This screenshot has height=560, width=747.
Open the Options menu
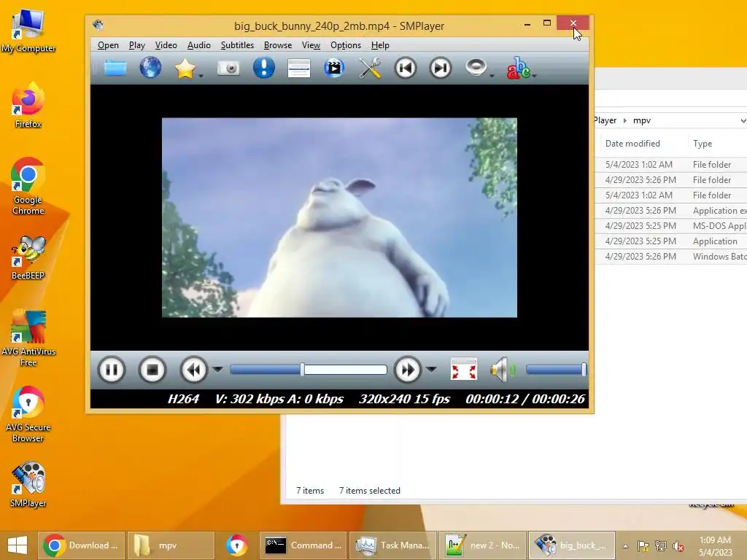point(345,45)
